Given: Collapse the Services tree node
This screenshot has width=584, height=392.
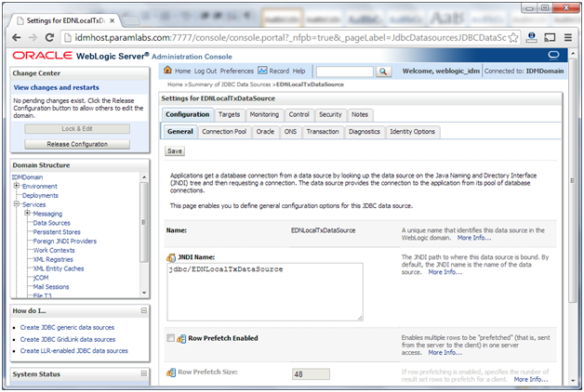Looking at the screenshot, I should click(x=17, y=203).
